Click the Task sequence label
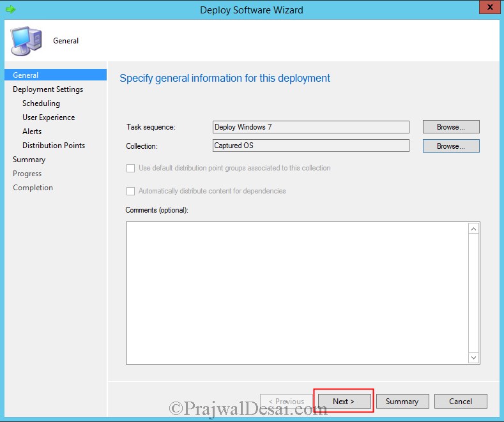The height and width of the screenshot is (422, 504). (x=151, y=127)
